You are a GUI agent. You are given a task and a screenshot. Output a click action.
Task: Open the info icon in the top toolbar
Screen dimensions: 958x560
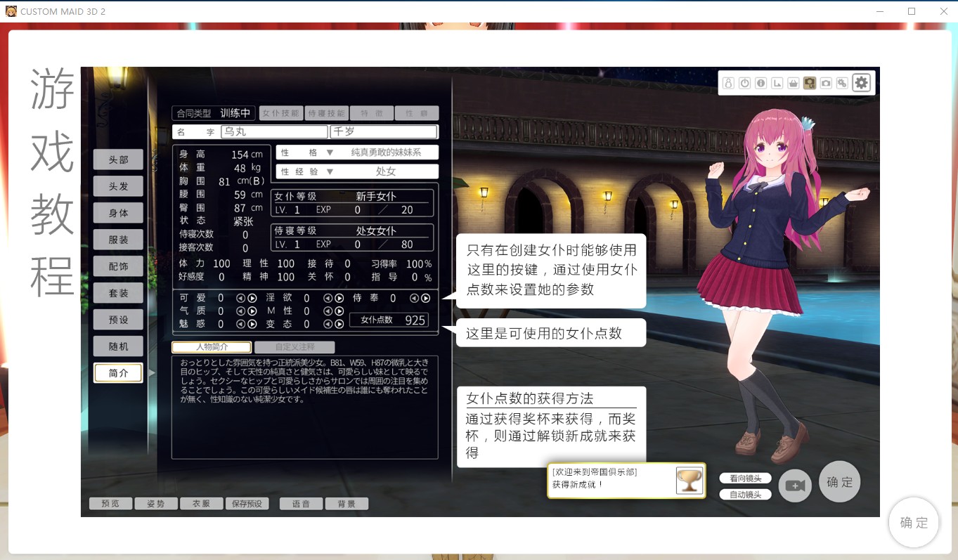coord(760,83)
